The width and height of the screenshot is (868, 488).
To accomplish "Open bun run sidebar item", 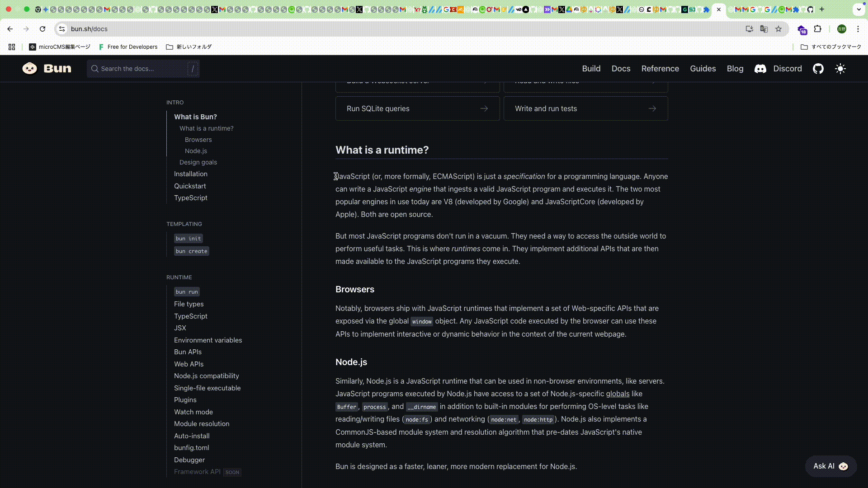I will tap(187, 292).
